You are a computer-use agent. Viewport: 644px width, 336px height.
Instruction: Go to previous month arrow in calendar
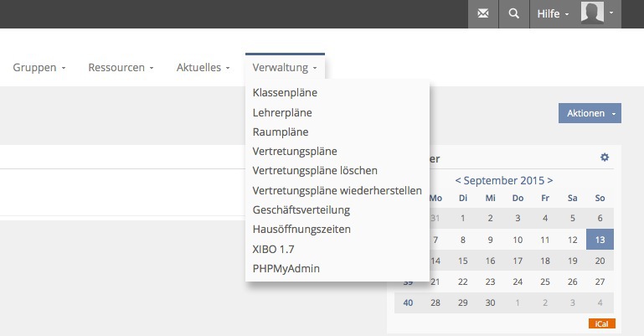tap(458, 179)
